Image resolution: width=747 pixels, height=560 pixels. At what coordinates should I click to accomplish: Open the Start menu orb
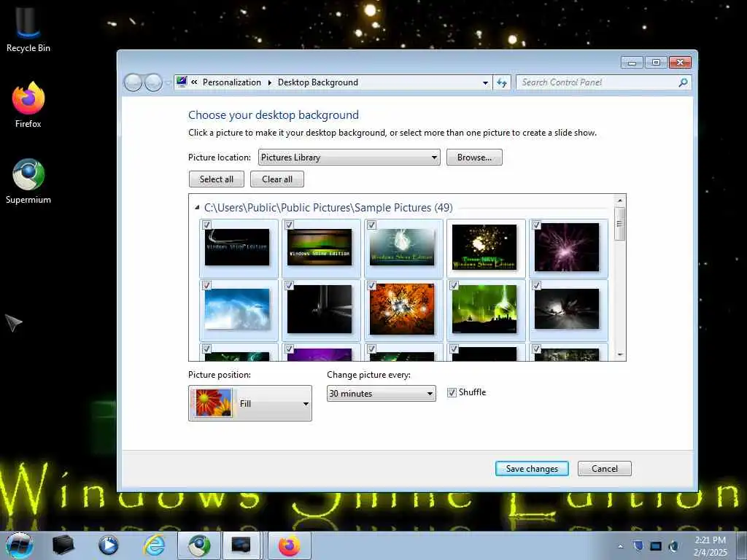coord(20,545)
